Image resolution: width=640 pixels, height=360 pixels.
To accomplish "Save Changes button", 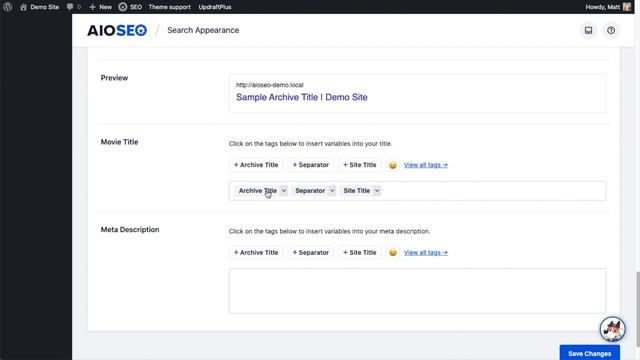I will (x=589, y=353).
